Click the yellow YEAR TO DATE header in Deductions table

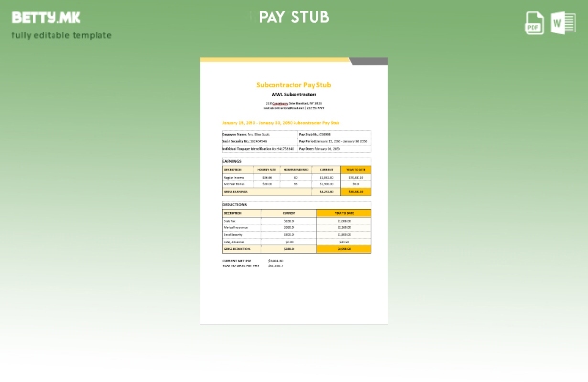coord(343,213)
